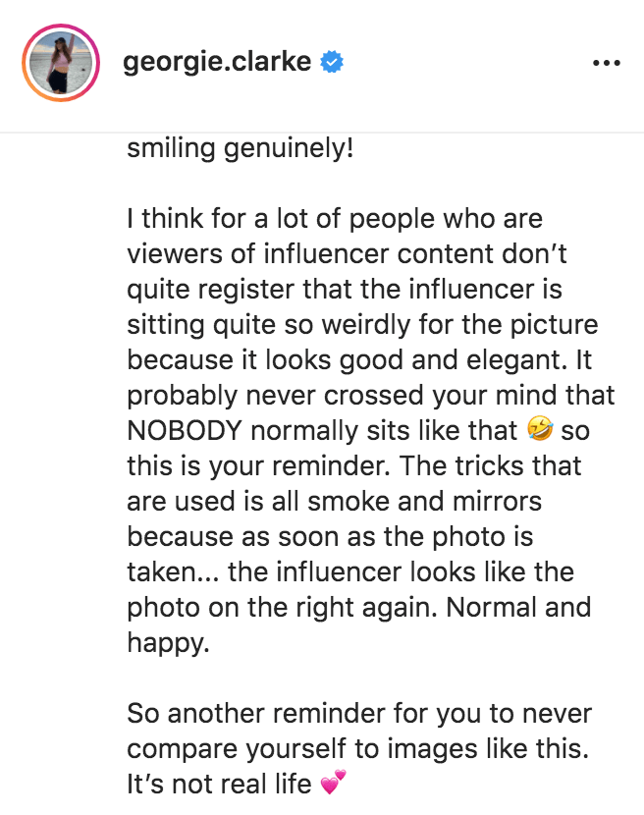The width and height of the screenshot is (644, 815).
Task: Open the three-dot more options menu
Action: (x=608, y=64)
